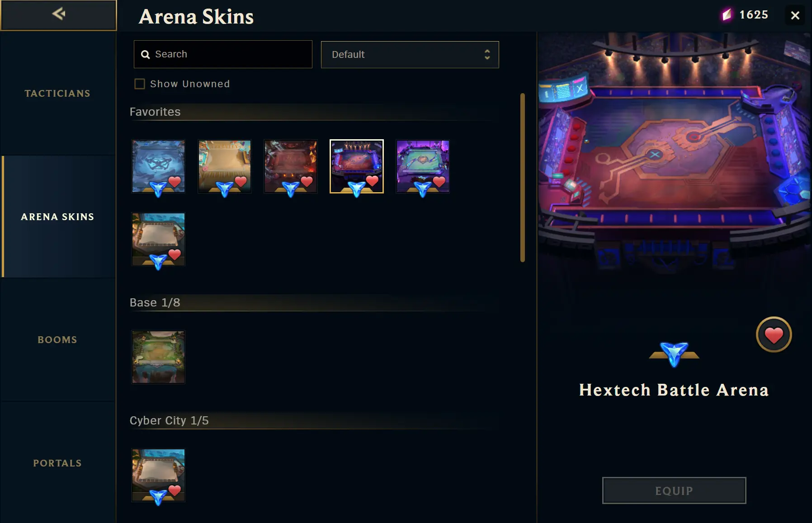This screenshot has height=523, width=812.
Task: Enable the Show Unowned checkbox
Action: [140, 84]
